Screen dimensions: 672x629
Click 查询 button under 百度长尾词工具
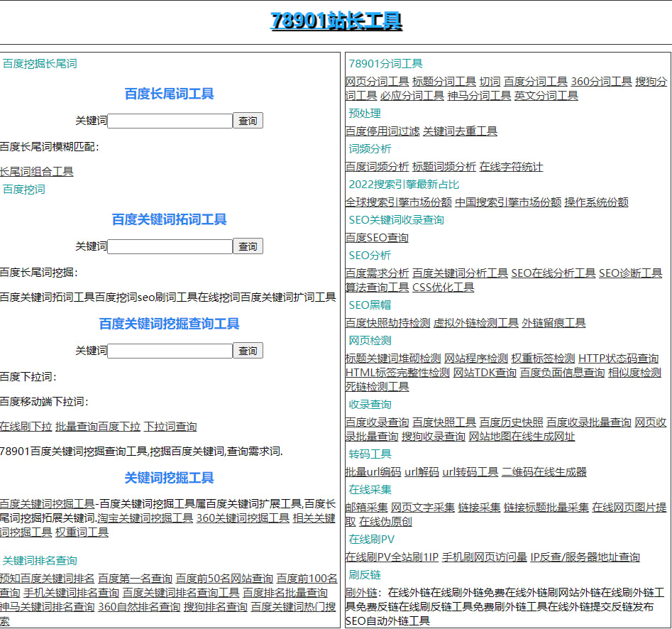coord(248,121)
